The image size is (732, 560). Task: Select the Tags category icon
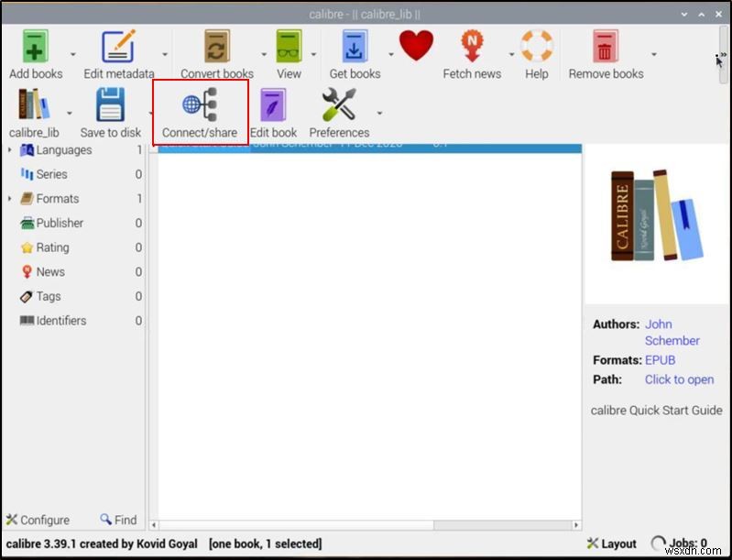[x=27, y=297]
